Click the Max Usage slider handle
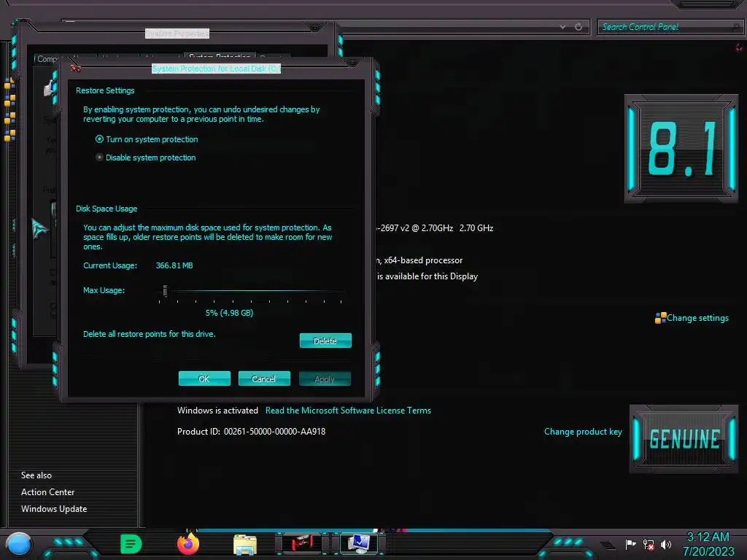This screenshot has width=747, height=560. pyautogui.click(x=165, y=290)
